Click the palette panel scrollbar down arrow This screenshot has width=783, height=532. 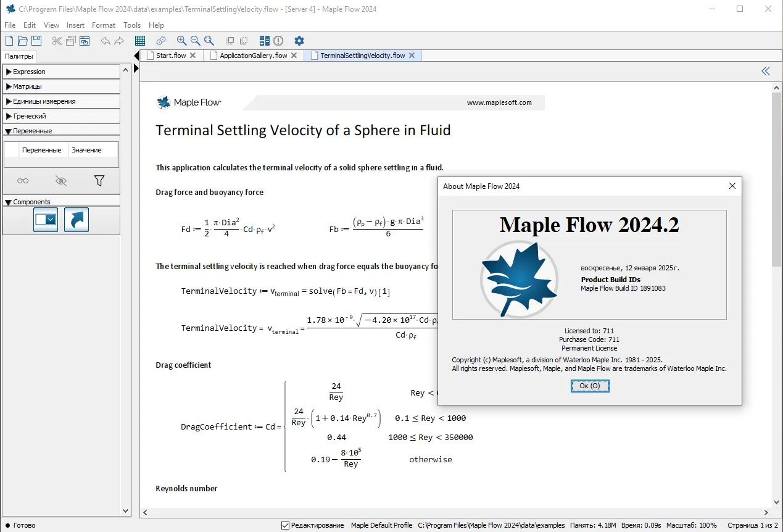click(126, 512)
